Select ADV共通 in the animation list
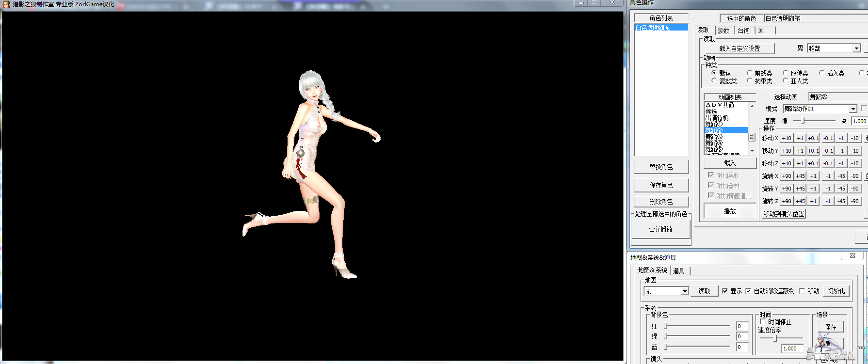The width and height of the screenshot is (868, 364). pos(726,105)
